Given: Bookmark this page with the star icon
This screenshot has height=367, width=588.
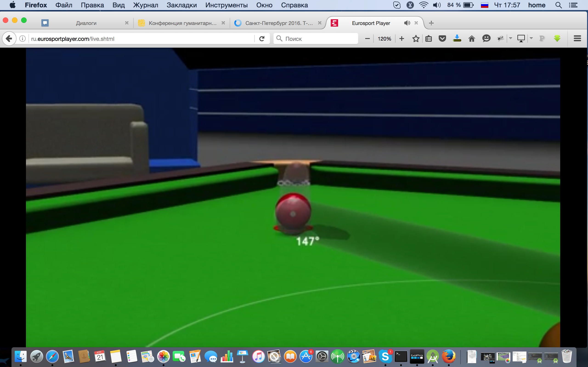Looking at the screenshot, I should [x=416, y=39].
